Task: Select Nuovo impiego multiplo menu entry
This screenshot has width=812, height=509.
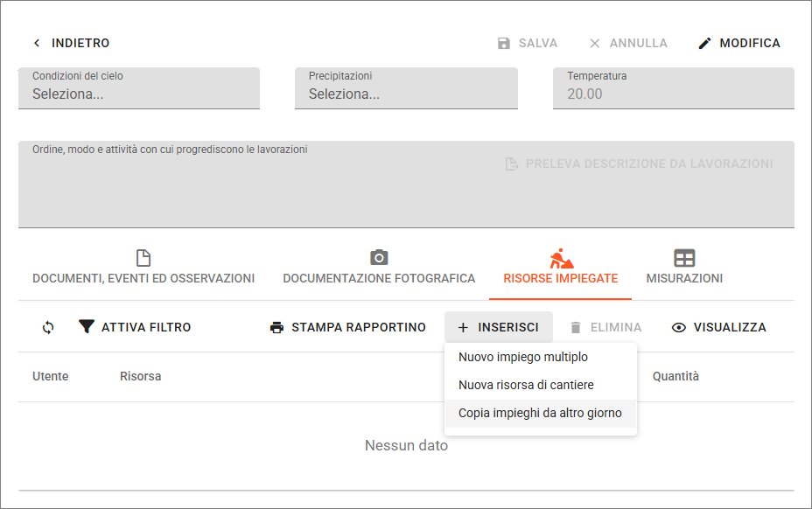Action: click(x=523, y=357)
